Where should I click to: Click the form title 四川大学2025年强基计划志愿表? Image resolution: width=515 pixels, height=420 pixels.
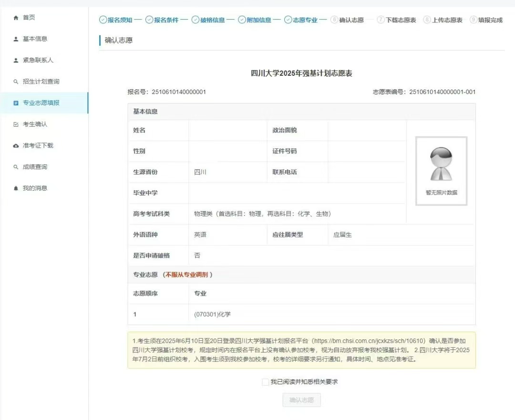click(x=301, y=73)
